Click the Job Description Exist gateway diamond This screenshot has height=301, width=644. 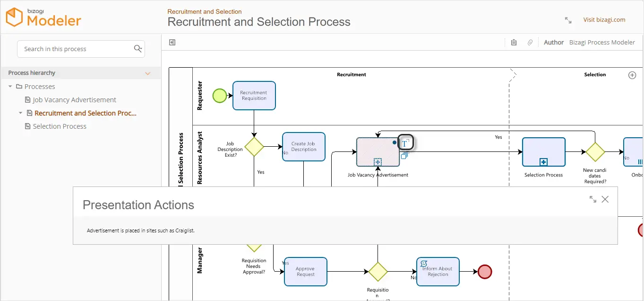(254, 147)
